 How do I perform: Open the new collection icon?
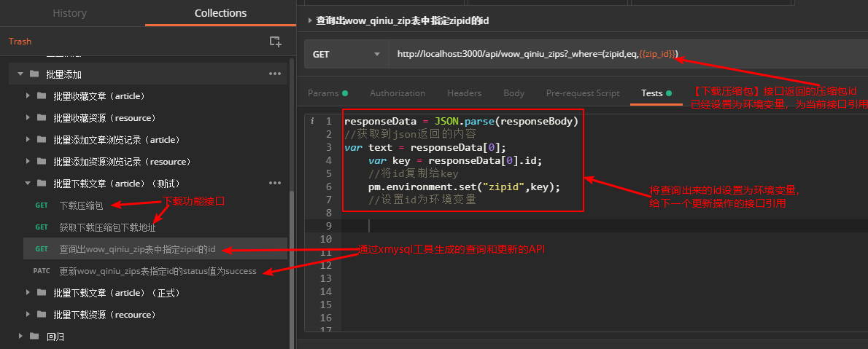(x=275, y=41)
